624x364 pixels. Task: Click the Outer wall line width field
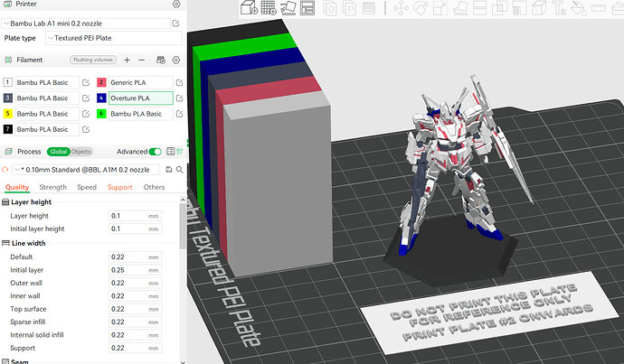135,283
